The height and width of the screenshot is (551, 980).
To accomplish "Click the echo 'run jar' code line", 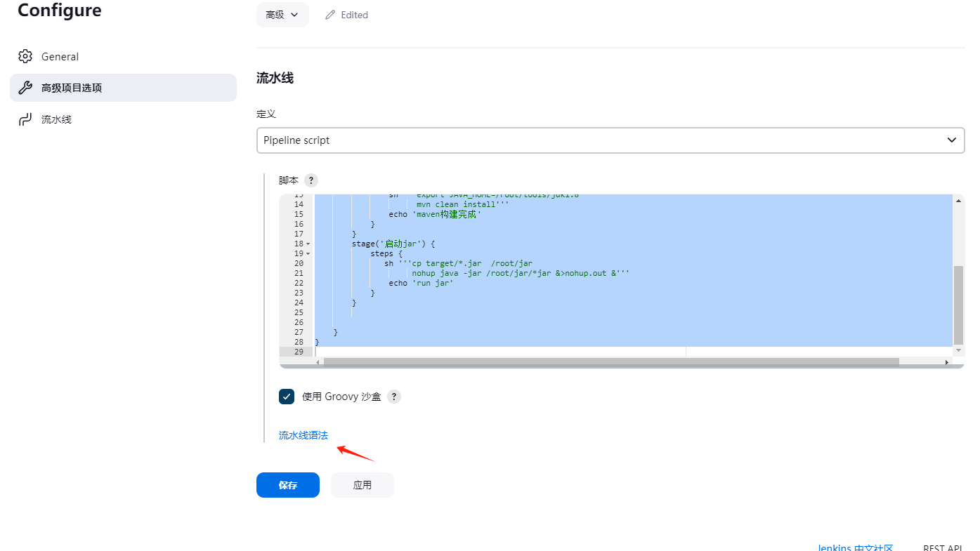I will 421,283.
